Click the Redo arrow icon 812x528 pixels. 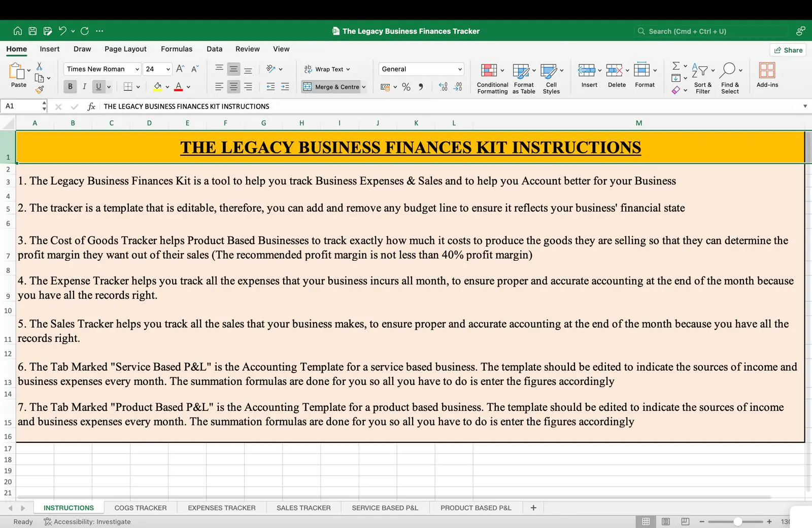pos(85,31)
